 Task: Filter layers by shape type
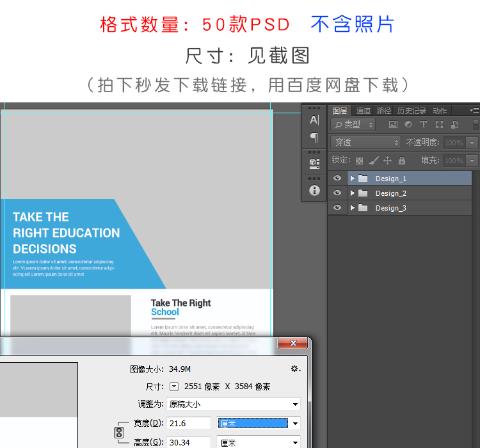coord(439,125)
